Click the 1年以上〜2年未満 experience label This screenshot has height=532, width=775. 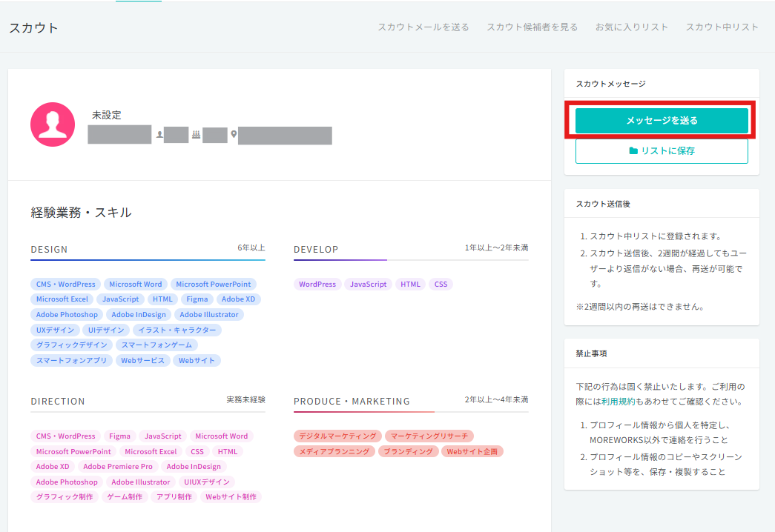pyautogui.click(x=496, y=248)
